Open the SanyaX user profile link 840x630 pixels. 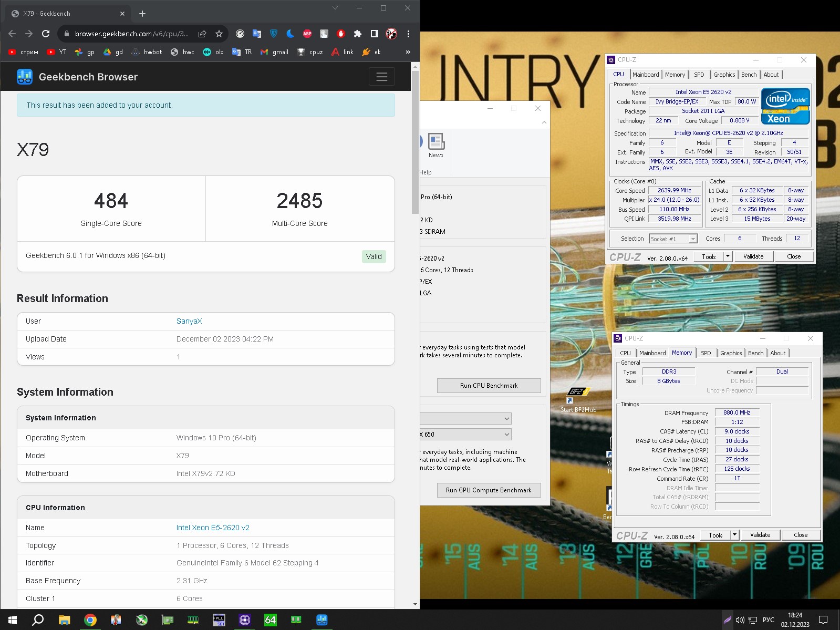(x=189, y=321)
